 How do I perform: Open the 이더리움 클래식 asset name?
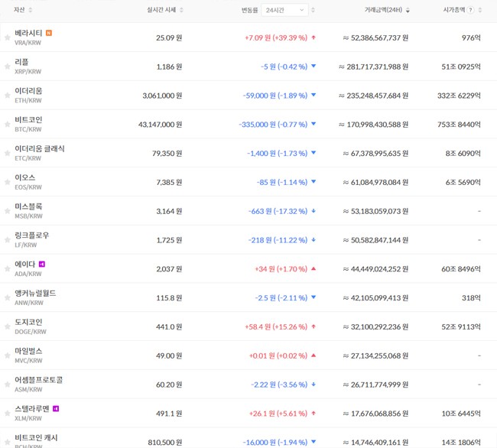point(40,148)
